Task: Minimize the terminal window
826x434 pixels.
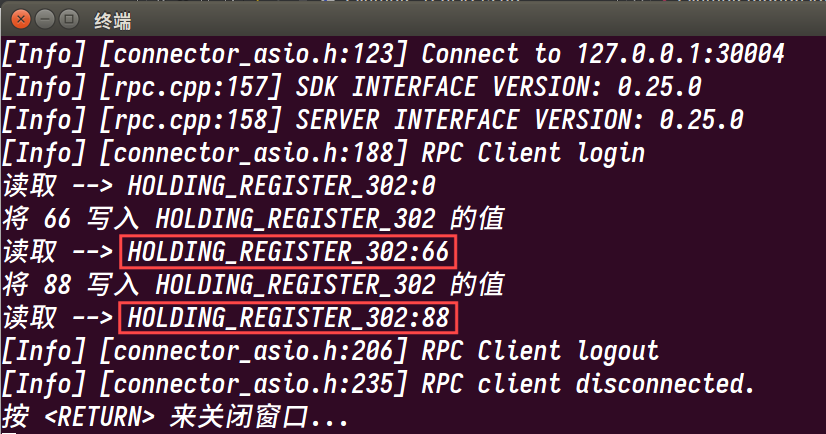Action: pos(45,19)
